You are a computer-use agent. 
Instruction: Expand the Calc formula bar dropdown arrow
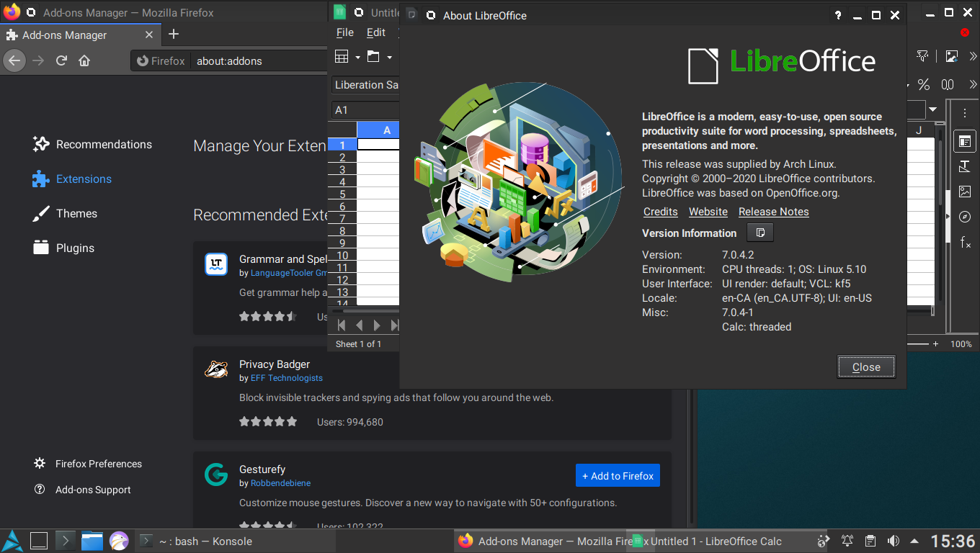(x=933, y=109)
